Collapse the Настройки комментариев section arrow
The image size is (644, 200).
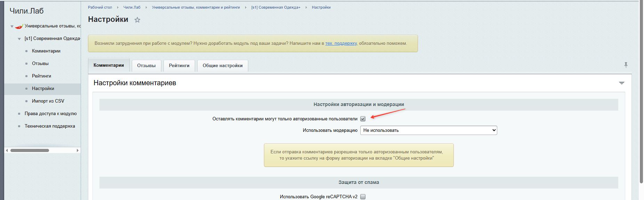621,83
